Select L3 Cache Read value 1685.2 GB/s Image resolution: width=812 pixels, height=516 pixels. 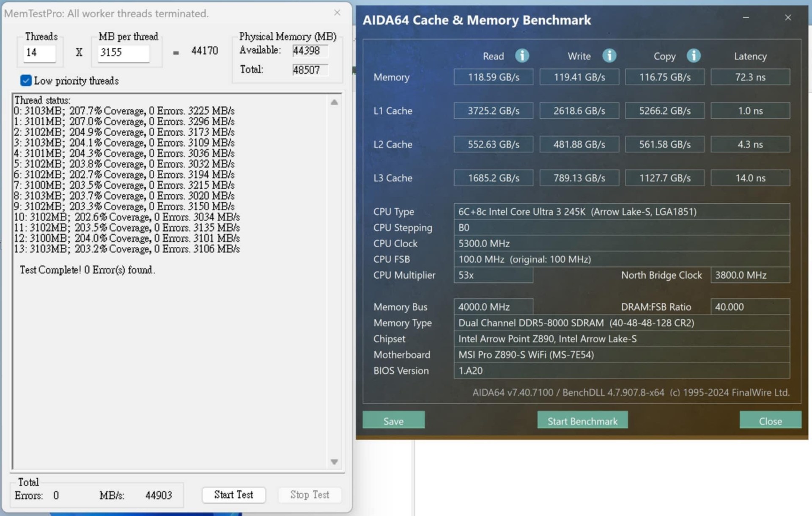click(x=493, y=178)
